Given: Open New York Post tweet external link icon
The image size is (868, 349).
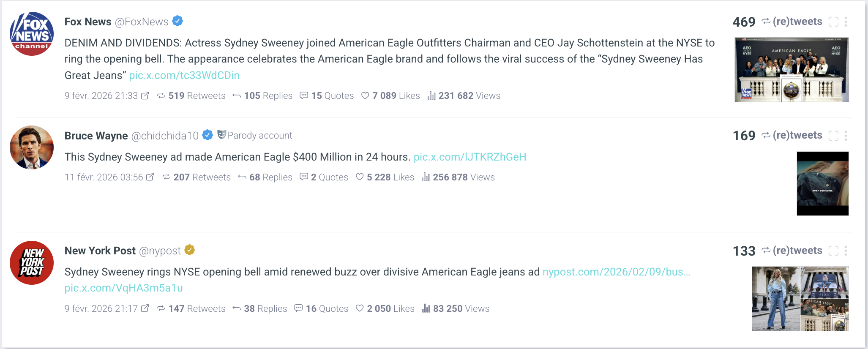Looking at the screenshot, I should point(145,308).
